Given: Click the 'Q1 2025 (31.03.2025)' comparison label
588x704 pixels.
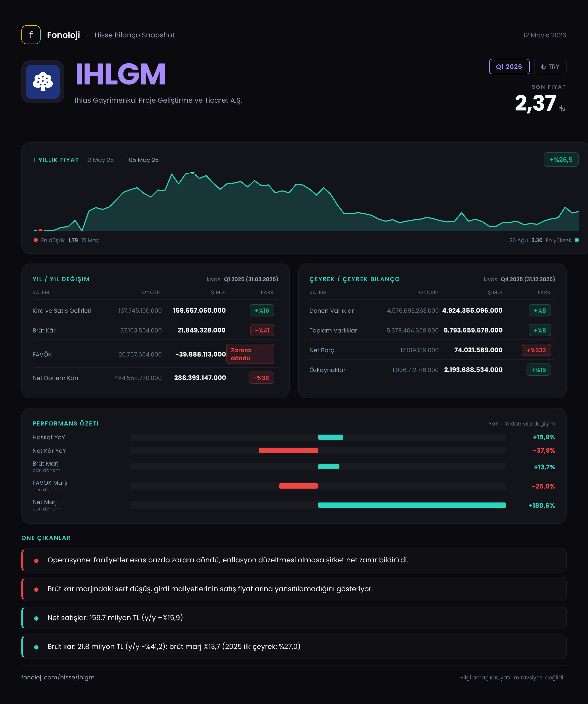Looking at the screenshot, I should (x=251, y=279).
